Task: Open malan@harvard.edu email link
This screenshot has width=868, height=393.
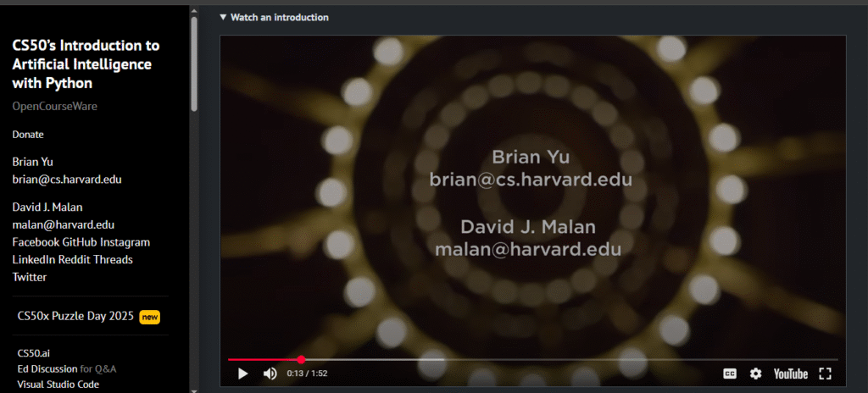Action: tap(63, 224)
